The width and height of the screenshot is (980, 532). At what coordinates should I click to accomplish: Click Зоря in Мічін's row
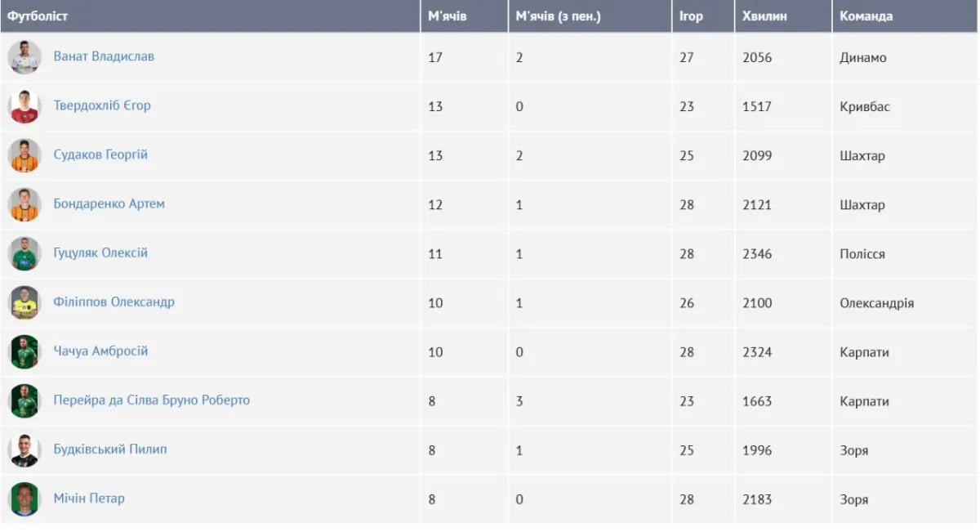pos(854,499)
